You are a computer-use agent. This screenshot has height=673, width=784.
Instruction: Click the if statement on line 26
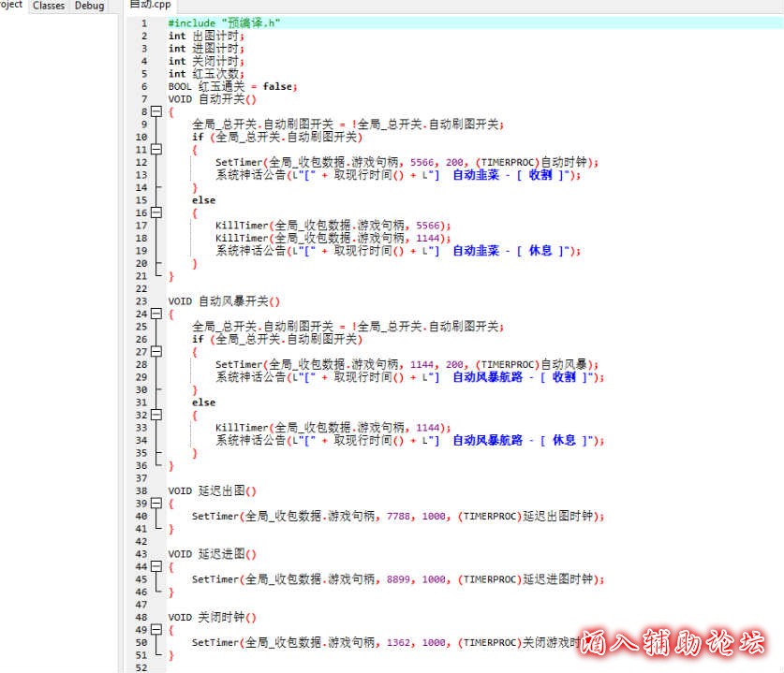point(277,339)
